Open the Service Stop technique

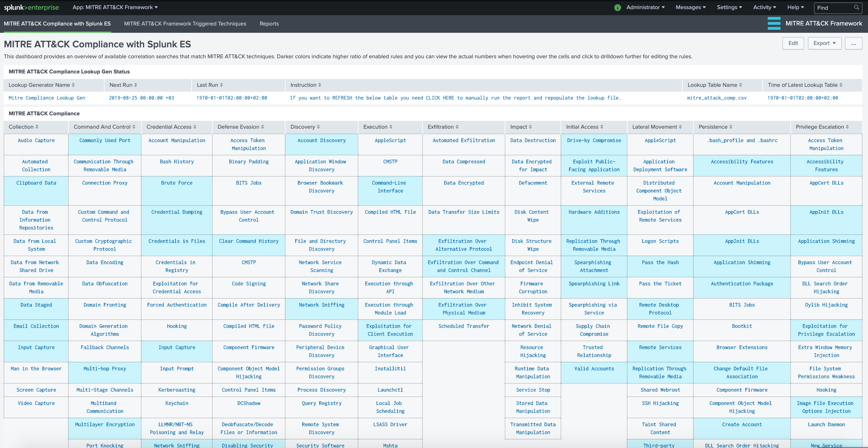point(533,390)
